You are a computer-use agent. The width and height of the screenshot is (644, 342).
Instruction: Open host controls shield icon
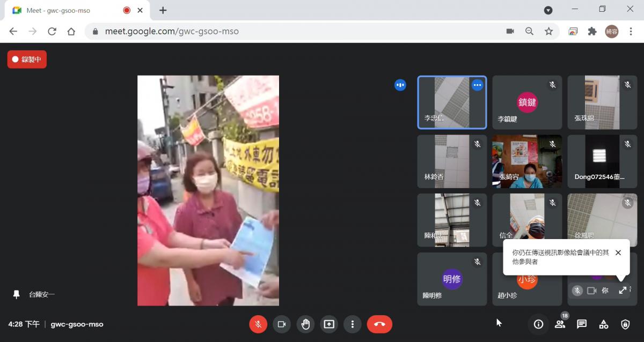tap(625, 324)
